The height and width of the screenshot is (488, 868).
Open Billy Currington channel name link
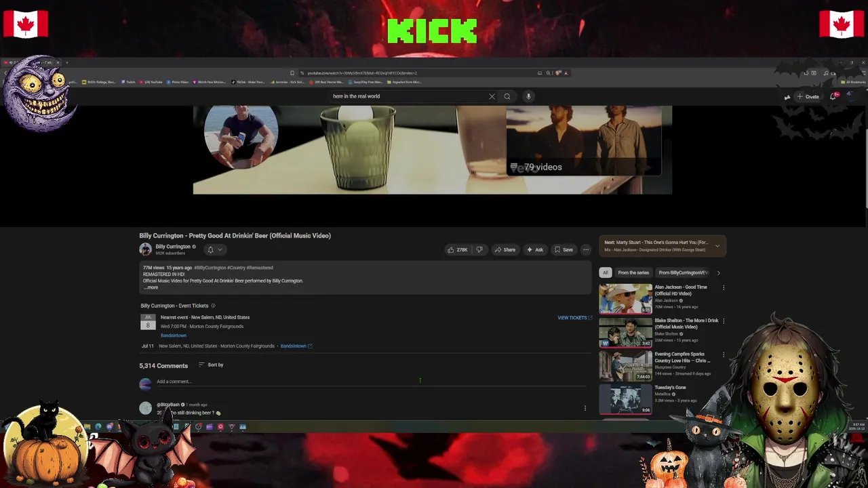point(173,247)
